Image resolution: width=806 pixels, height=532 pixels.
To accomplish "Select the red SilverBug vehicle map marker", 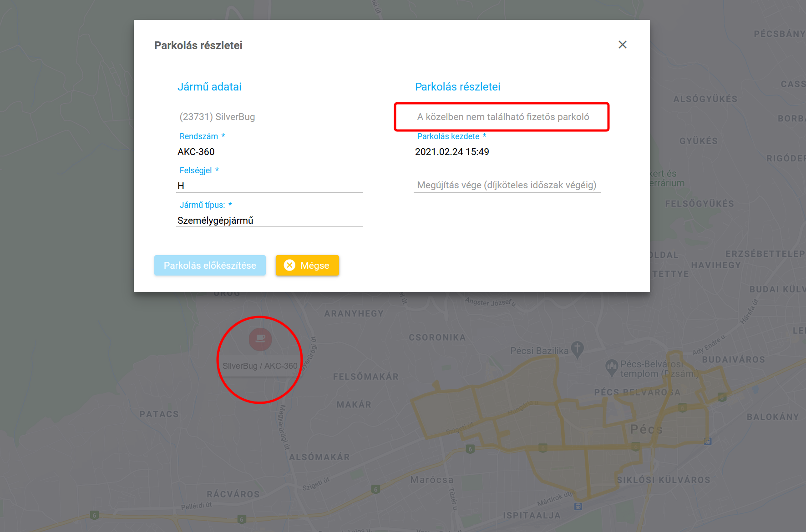I will coord(260,339).
